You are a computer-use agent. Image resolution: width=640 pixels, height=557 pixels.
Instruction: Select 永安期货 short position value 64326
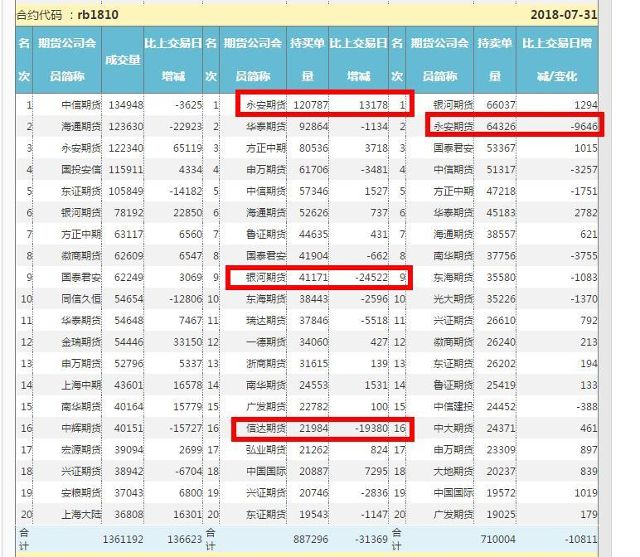tap(501, 127)
